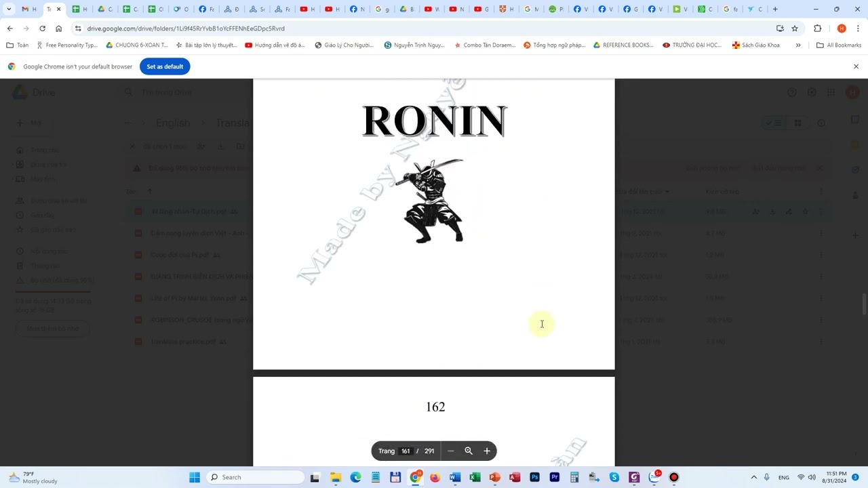View site information for drive.google.com
Image resolution: width=868 pixels, height=488 pixels.
pyautogui.click(x=78, y=28)
